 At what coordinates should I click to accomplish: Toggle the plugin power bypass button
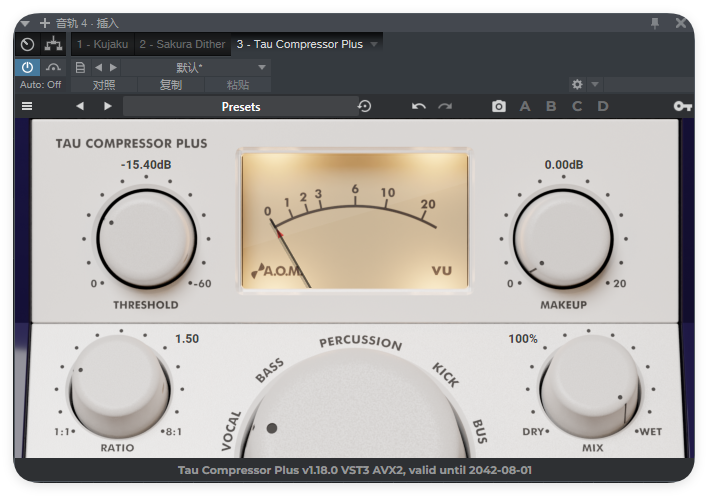pyautogui.click(x=28, y=68)
